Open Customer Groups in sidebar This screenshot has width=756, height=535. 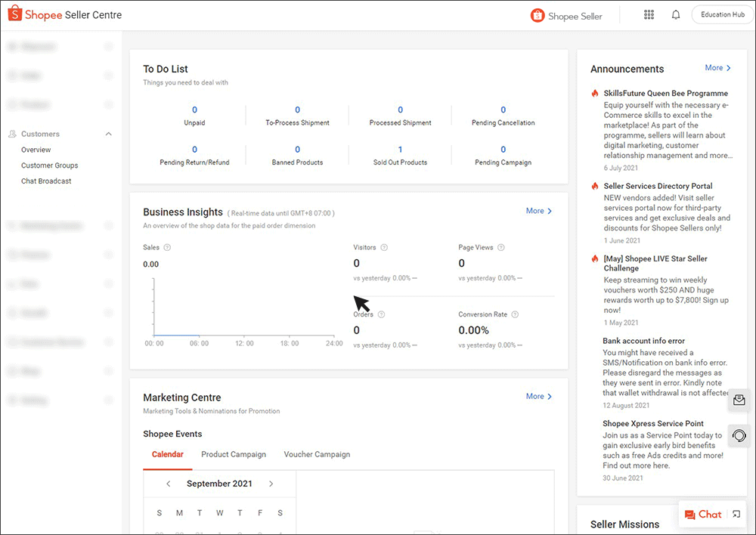pos(50,165)
